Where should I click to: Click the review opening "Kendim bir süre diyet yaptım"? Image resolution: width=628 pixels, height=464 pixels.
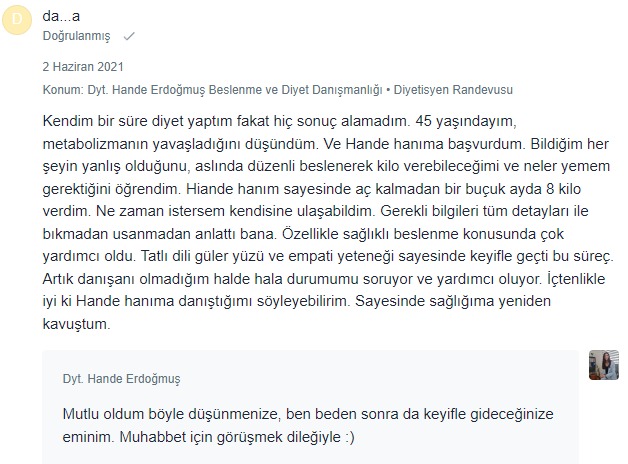(x=138, y=121)
